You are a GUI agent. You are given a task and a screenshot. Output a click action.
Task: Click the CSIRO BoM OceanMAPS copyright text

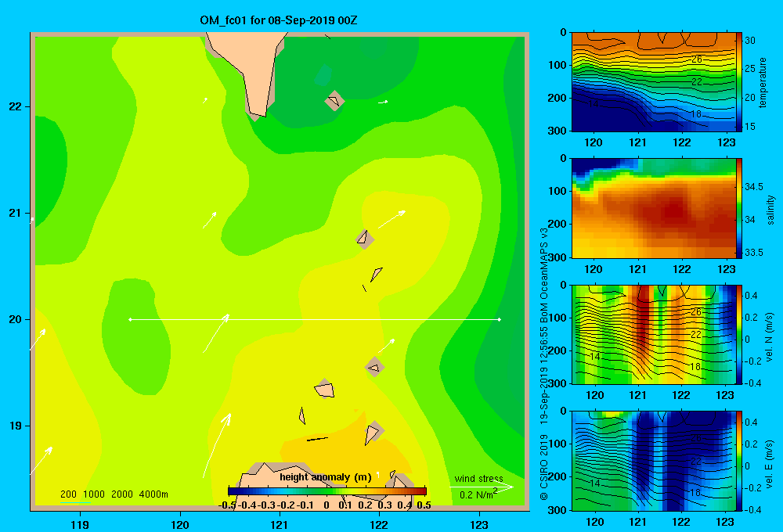click(544, 364)
